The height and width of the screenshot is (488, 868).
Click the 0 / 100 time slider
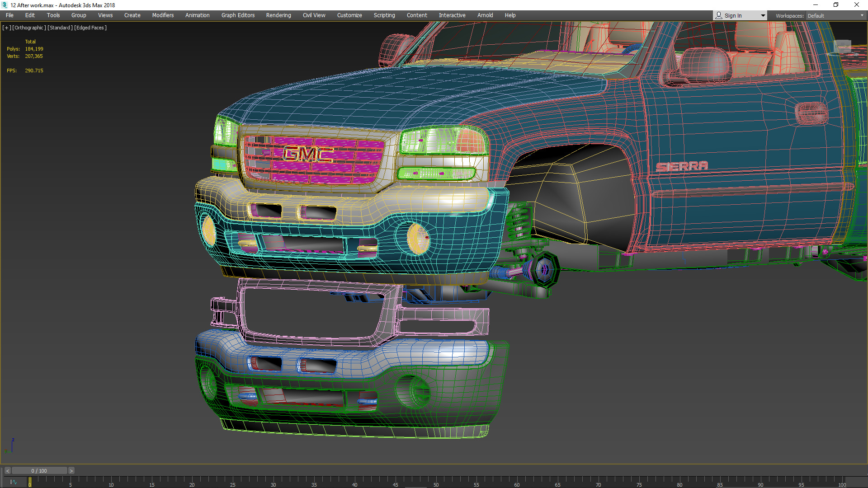coord(39,471)
